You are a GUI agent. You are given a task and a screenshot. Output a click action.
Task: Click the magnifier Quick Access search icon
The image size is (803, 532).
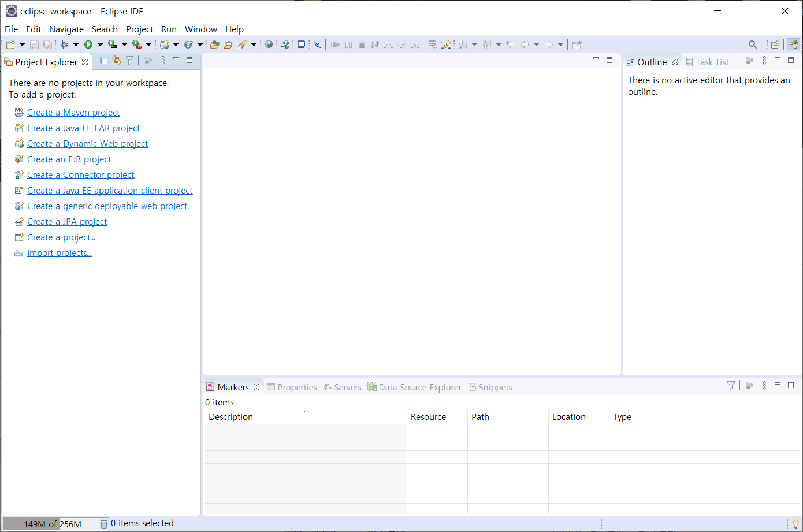pos(753,44)
